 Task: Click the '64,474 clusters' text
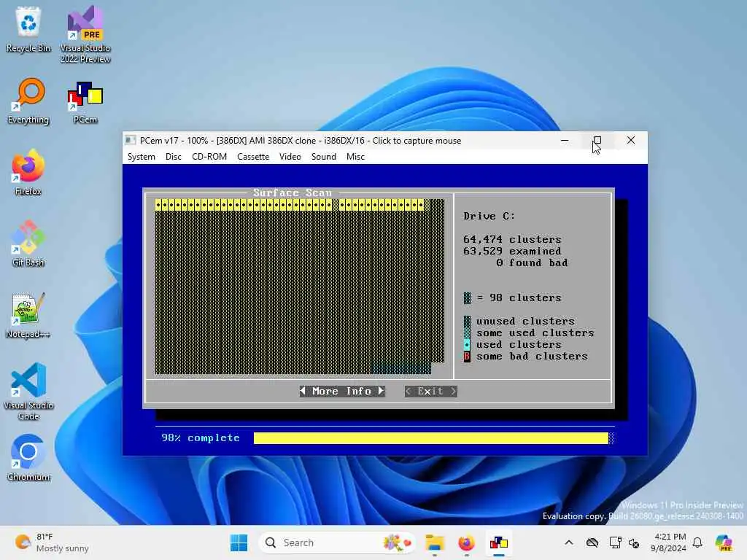coord(512,239)
